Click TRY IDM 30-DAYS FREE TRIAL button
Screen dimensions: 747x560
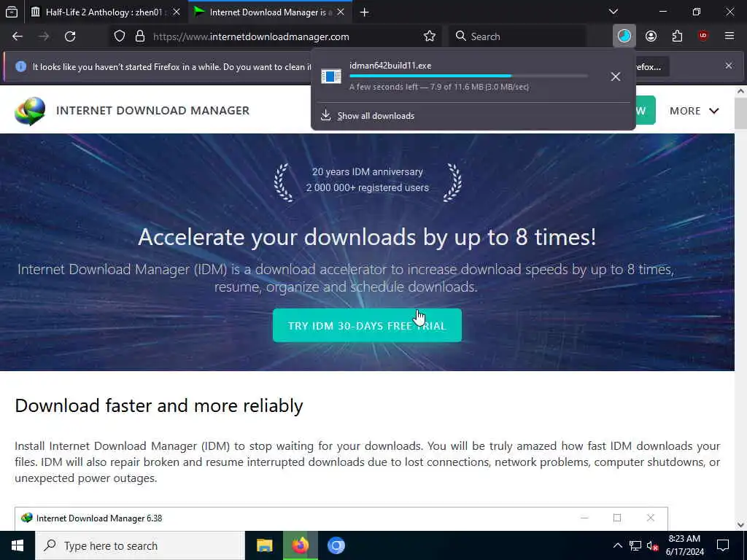click(x=368, y=326)
